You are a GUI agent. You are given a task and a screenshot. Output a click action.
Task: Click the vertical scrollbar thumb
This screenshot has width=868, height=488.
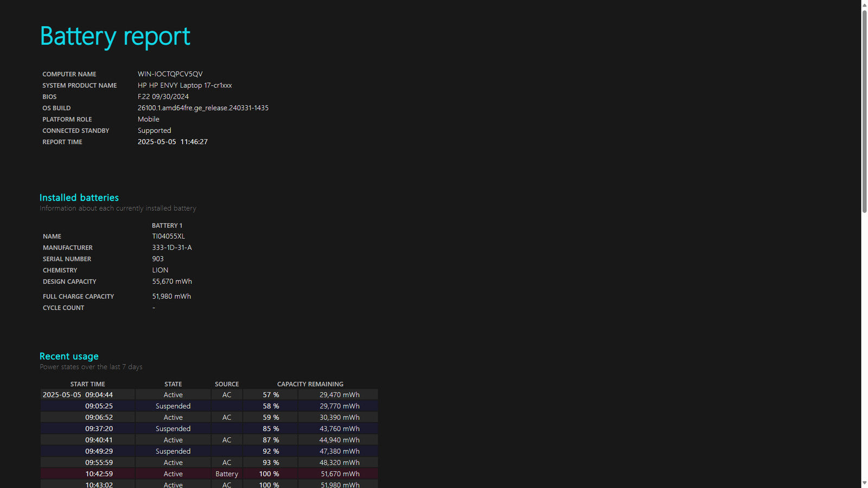click(864, 111)
